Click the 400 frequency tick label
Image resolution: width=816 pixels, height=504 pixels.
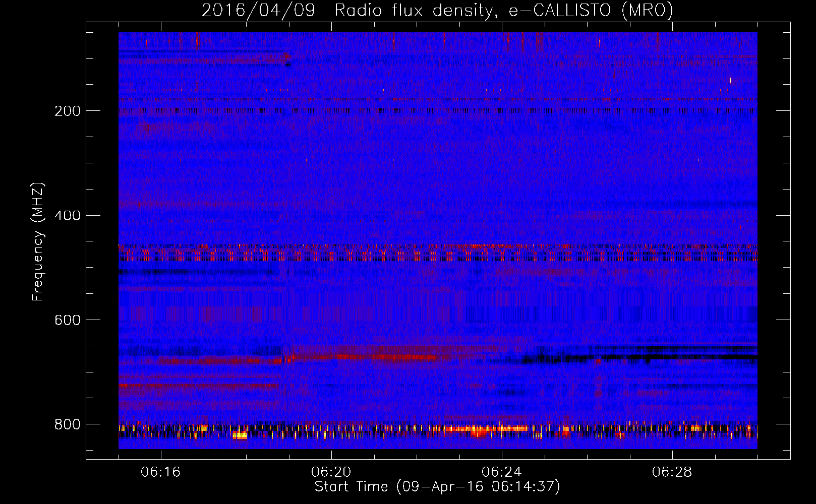coord(67,216)
